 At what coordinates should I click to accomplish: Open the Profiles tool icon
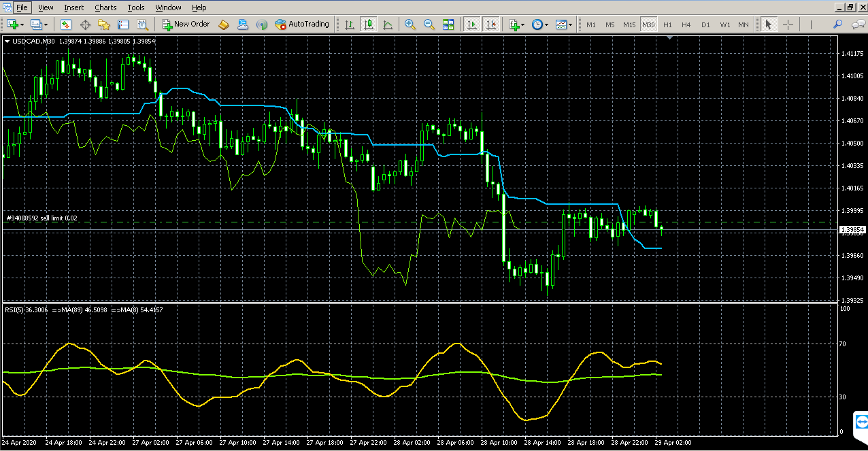click(x=37, y=24)
